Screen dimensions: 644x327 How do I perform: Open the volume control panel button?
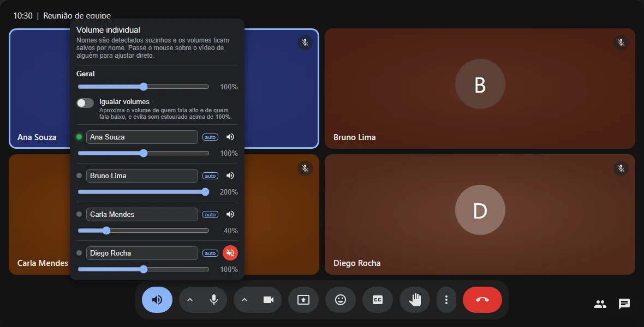point(157,300)
